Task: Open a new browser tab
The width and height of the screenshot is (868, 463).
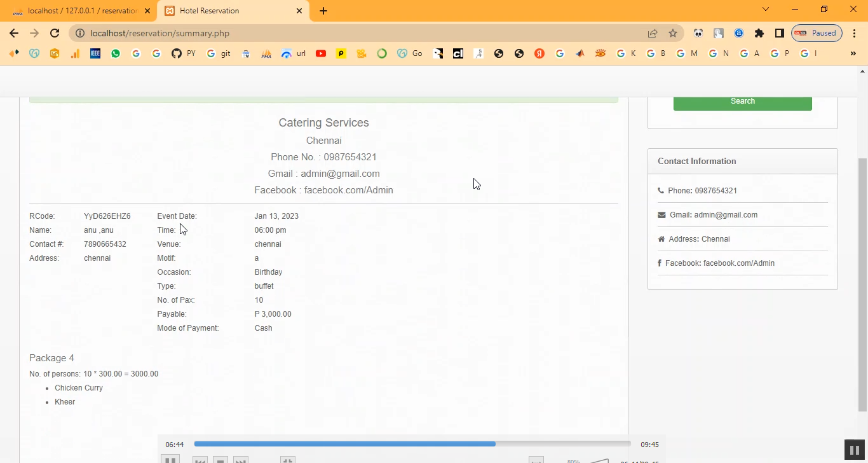Action: (x=323, y=11)
